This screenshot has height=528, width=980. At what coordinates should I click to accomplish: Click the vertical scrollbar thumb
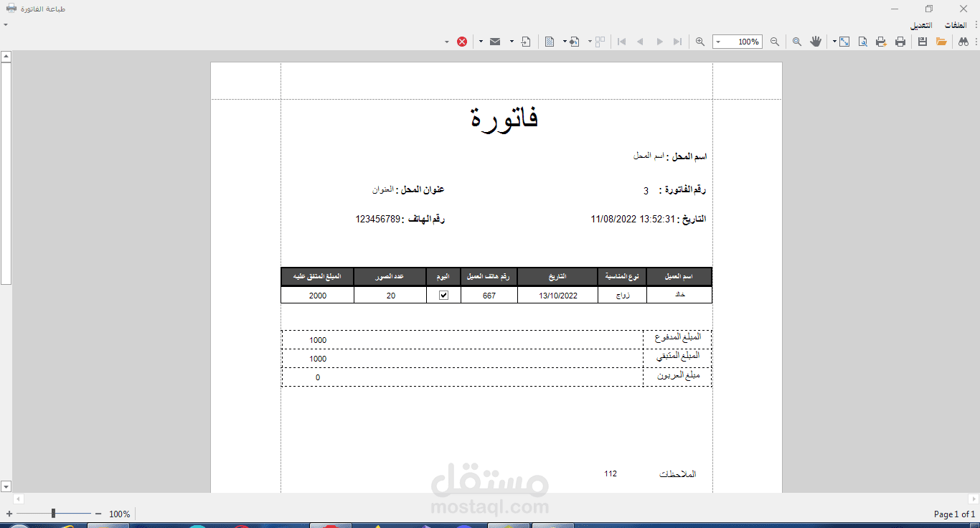tap(6, 173)
